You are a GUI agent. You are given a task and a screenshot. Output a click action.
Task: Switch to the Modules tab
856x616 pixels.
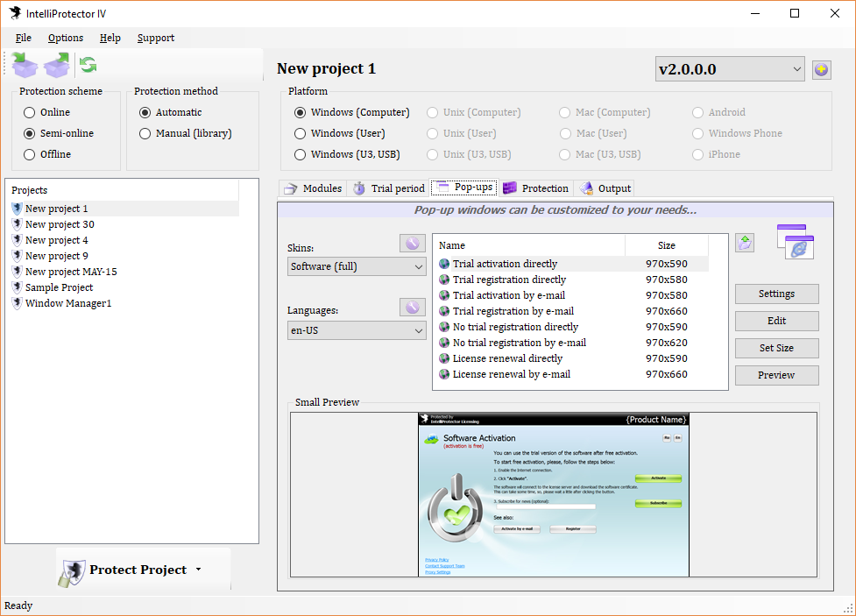(x=313, y=188)
